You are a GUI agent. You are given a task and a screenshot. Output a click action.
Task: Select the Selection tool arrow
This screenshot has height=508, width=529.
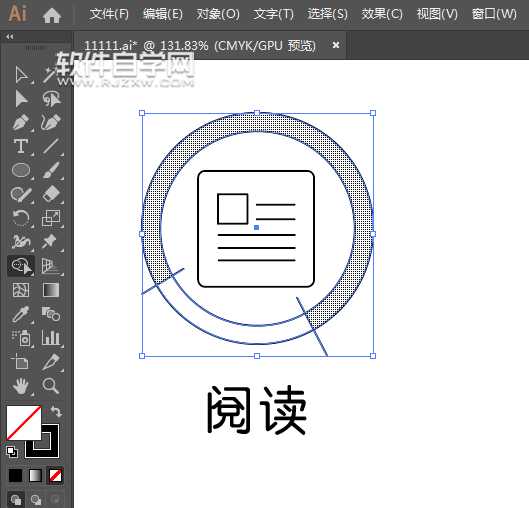[21, 74]
